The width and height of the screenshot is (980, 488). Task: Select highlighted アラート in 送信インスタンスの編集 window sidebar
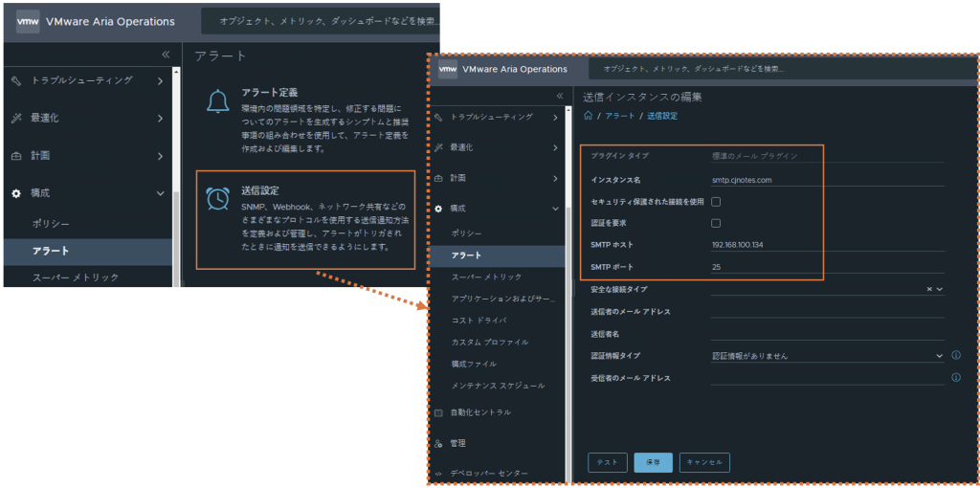(497, 255)
